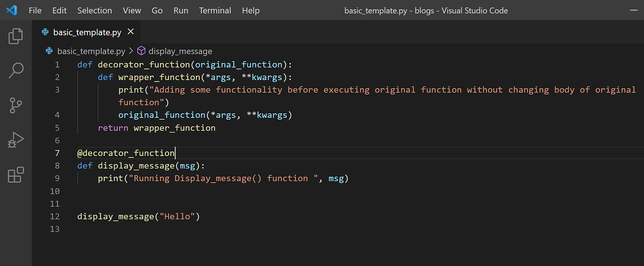The width and height of the screenshot is (644, 266).
Task: Open the Run and Debug view
Action: coord(16,140)
